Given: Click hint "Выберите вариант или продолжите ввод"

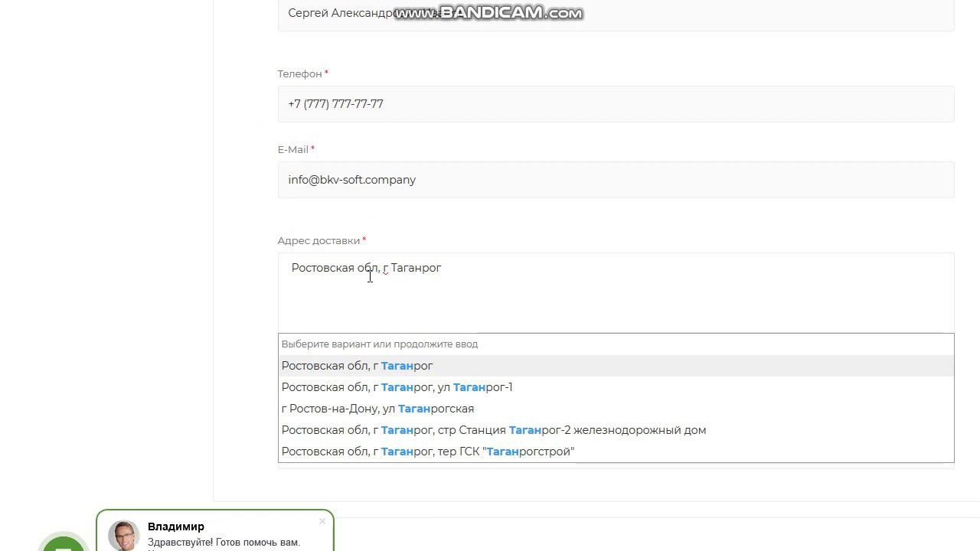Looking at the screenshot, I should tap(380, 344).
